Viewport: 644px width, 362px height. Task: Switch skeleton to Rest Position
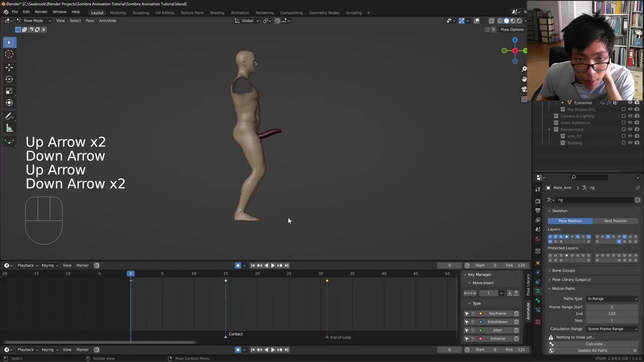(x=615, y=221)
